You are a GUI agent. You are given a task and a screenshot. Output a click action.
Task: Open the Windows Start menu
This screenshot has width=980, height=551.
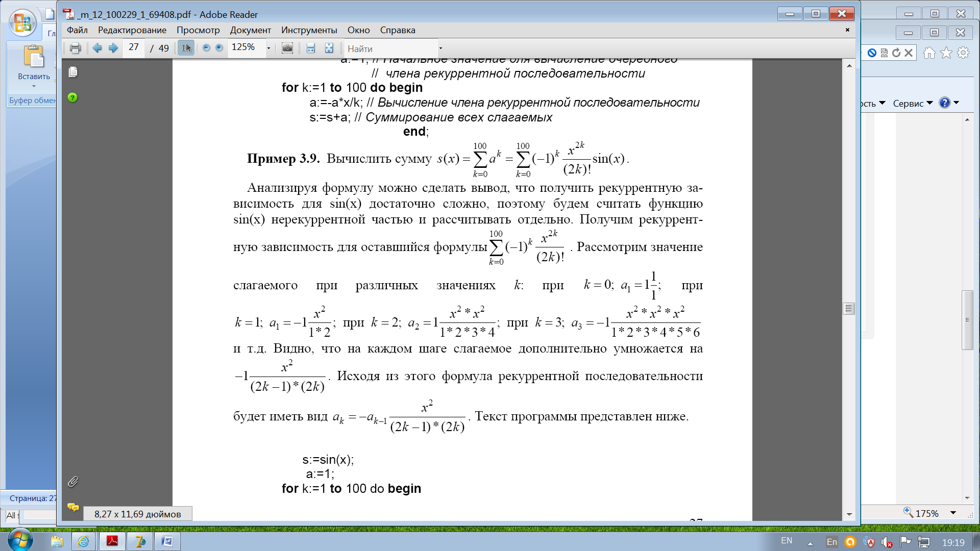pos(20,540)
